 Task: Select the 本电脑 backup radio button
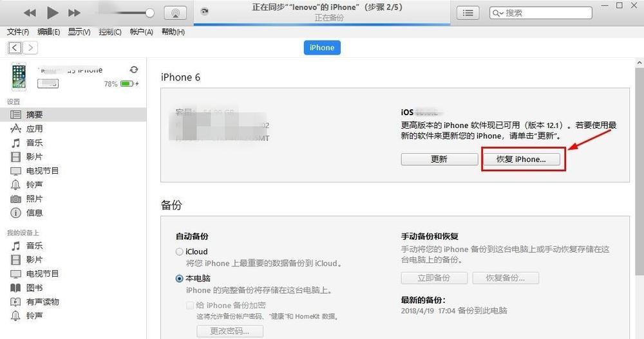click(x=179, y=279)
